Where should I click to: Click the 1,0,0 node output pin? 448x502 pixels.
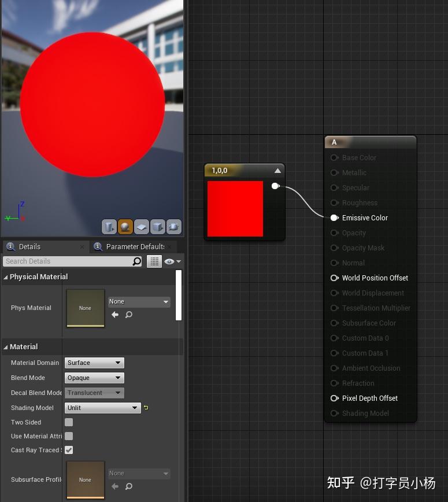click(275, 186)
